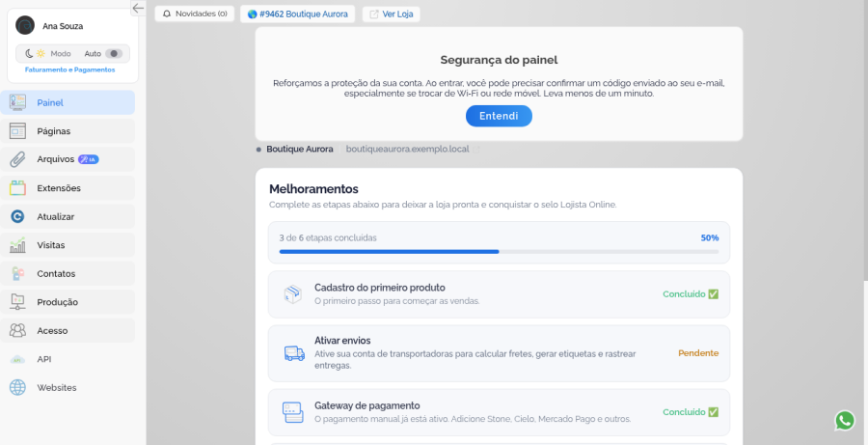Viewport: 868px width, 445px height.
Task: Open Atualizar menu entry
Action: tap(68, 216)
